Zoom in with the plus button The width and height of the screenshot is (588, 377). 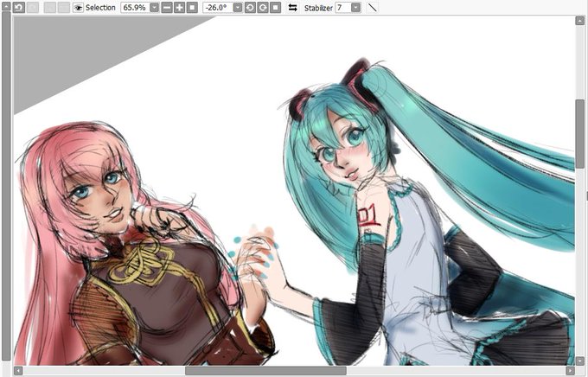pyautogui.click(x=180, y=8)
